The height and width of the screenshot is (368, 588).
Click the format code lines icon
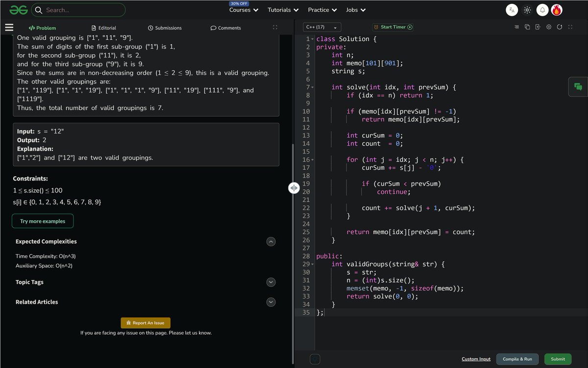[516, 27]
